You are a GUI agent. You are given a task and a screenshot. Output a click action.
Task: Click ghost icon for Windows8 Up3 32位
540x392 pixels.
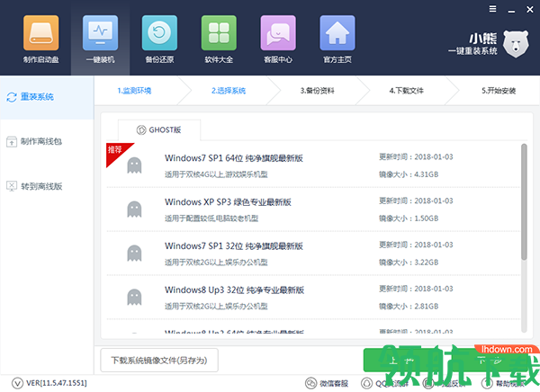[x=134, y=298]
